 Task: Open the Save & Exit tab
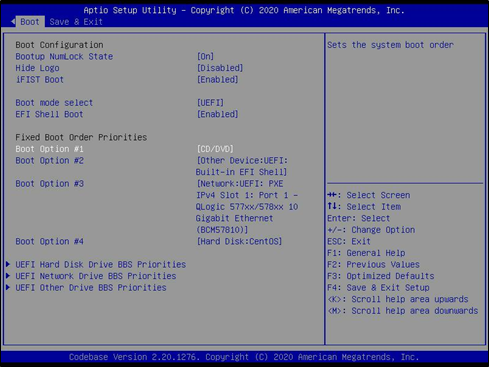(x=76, y=22)
